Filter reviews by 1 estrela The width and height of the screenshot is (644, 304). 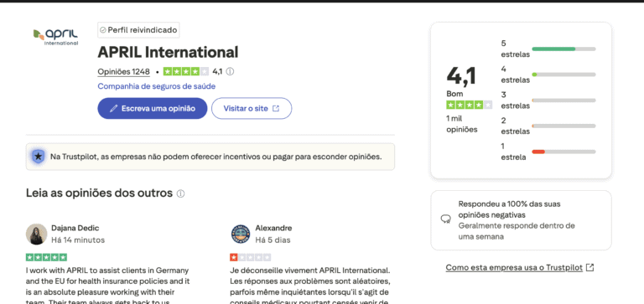tap(548, 152)
